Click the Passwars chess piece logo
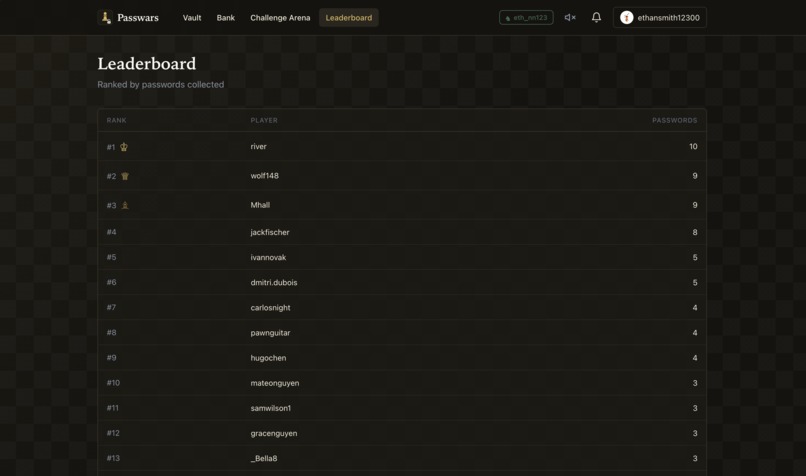 [x=105, y=17]
